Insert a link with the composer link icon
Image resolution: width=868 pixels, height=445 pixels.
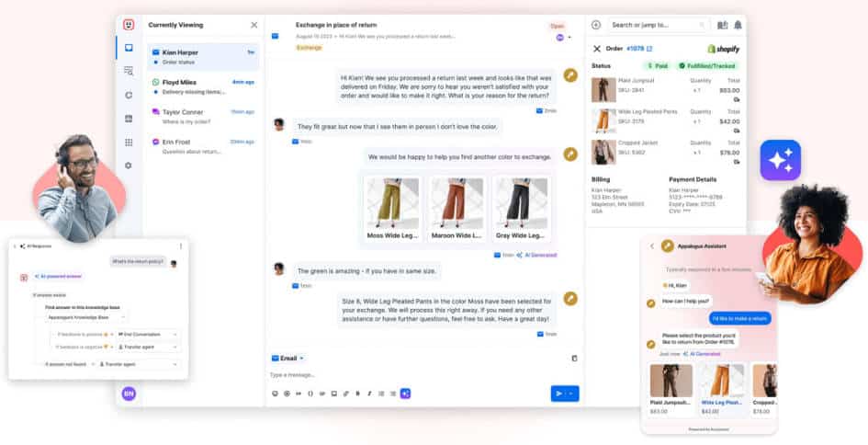pyautogui.click(x=345, y=394)
